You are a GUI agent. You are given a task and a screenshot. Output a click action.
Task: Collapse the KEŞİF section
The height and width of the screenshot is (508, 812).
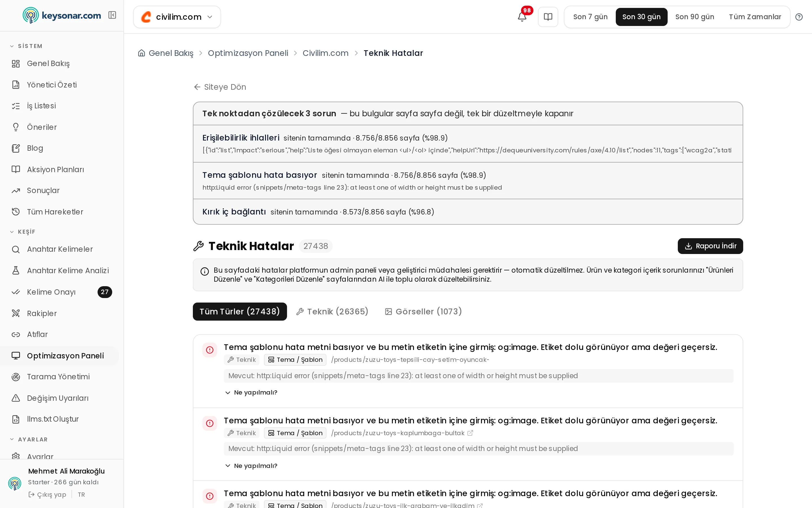23,232
